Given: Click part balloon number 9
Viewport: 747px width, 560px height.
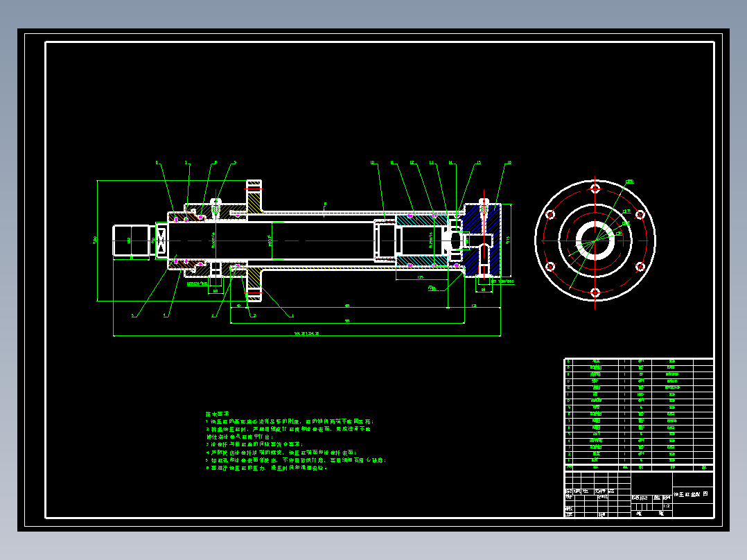Looking at the screenshot, I should tap(234, 162).
